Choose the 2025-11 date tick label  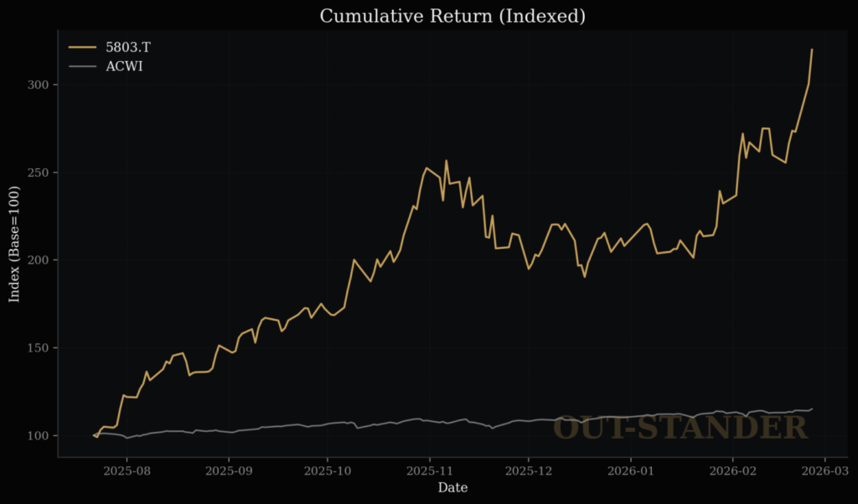(430, 470)
